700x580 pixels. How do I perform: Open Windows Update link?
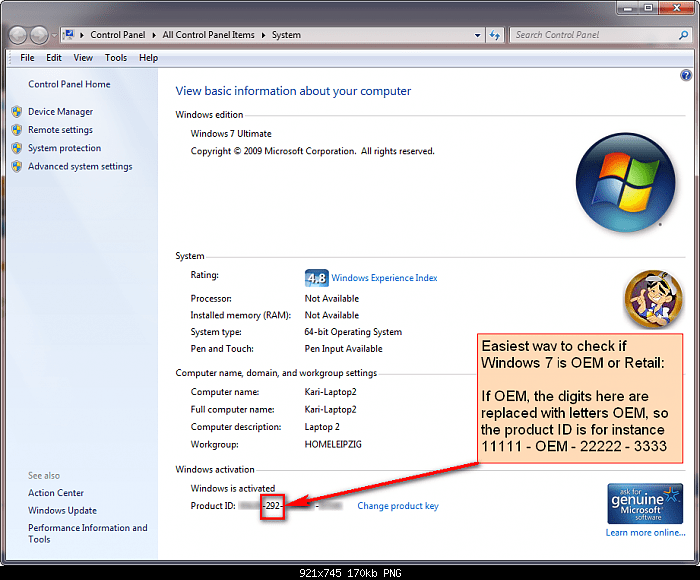pyautogui.click(x=62, y=510)
